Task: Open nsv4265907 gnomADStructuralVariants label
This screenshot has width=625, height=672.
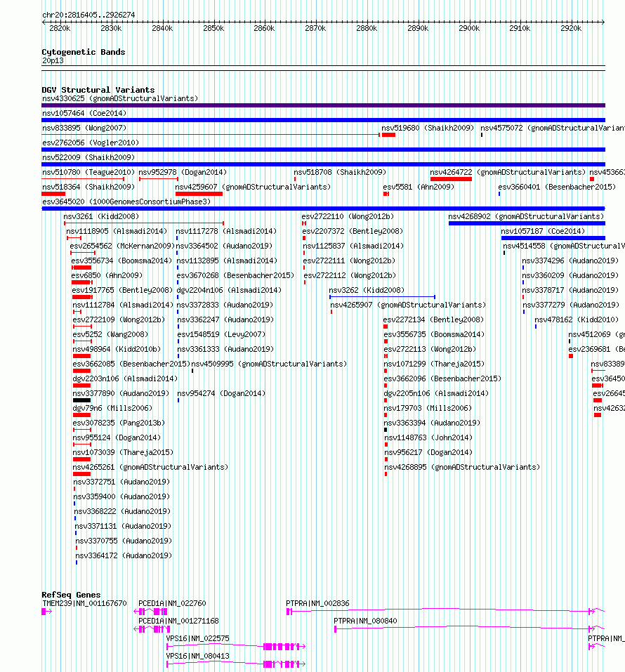Action: 408,305
